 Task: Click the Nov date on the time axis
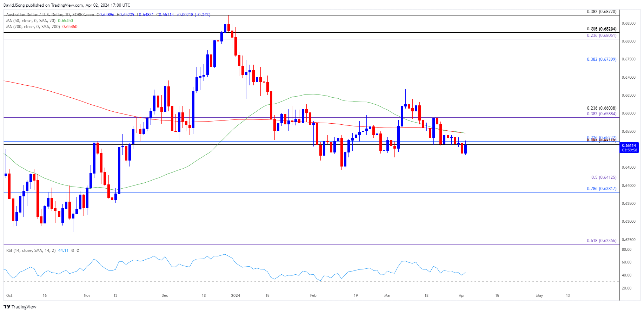(x=87, y=295)
